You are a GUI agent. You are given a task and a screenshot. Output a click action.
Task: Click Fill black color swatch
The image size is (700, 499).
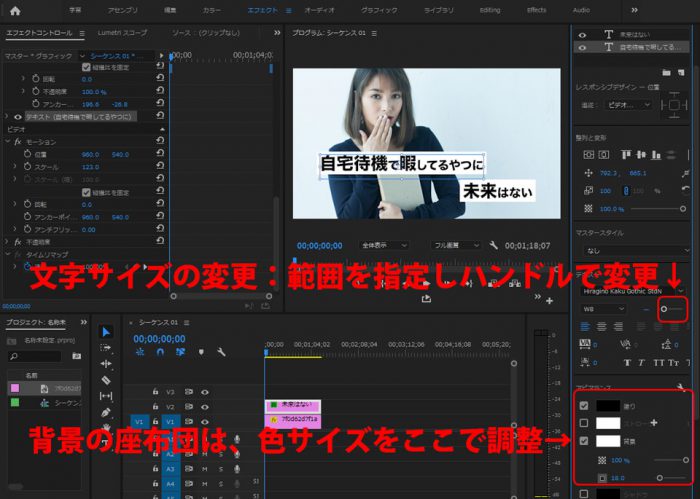coord(608,406)
